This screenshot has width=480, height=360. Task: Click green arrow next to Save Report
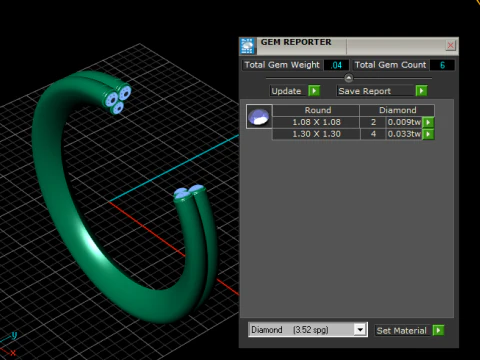421,91
